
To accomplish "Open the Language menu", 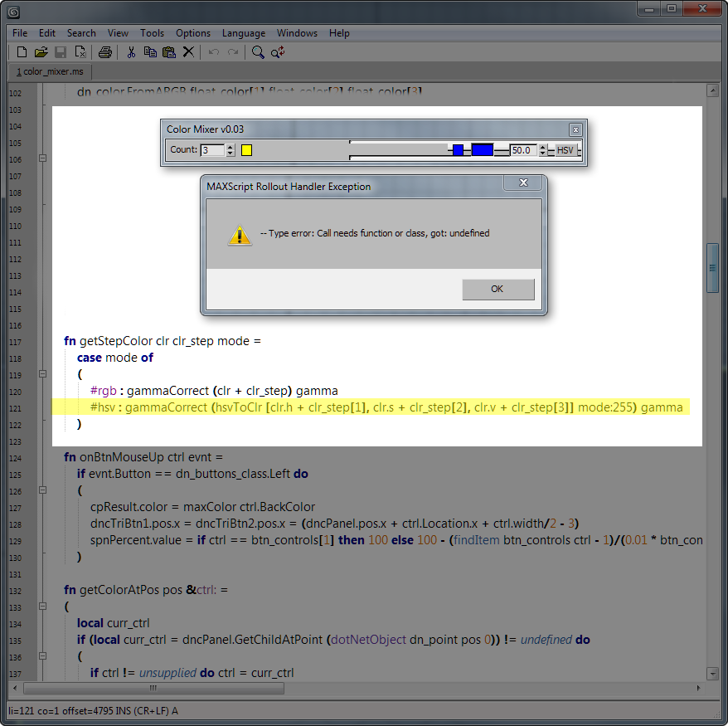I will pyautogui.click(x=244, y=33).
